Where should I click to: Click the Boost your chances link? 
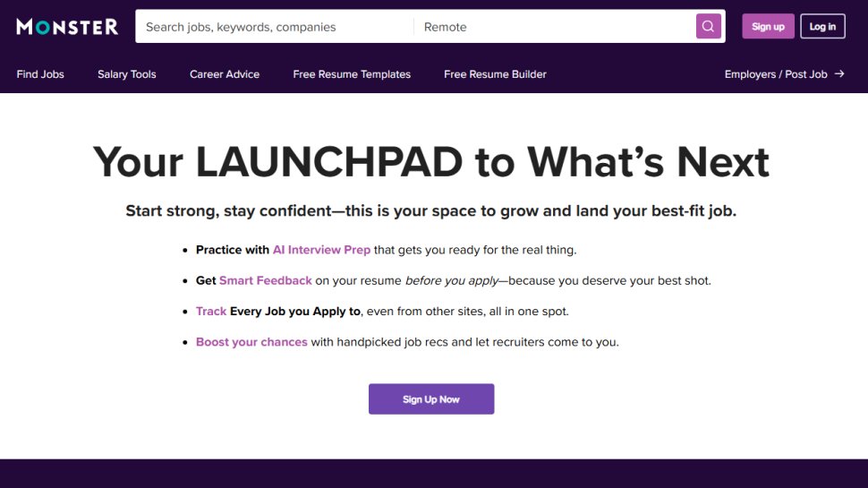coord(251,342)
